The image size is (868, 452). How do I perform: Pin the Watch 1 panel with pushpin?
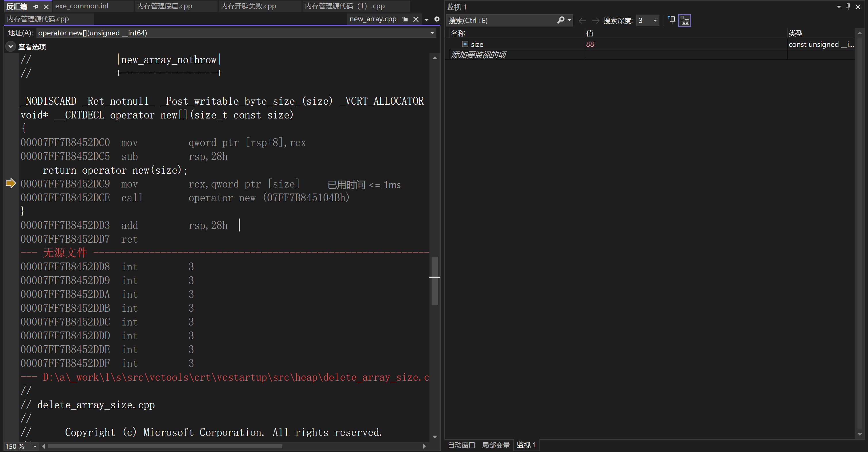coord(848,7)
